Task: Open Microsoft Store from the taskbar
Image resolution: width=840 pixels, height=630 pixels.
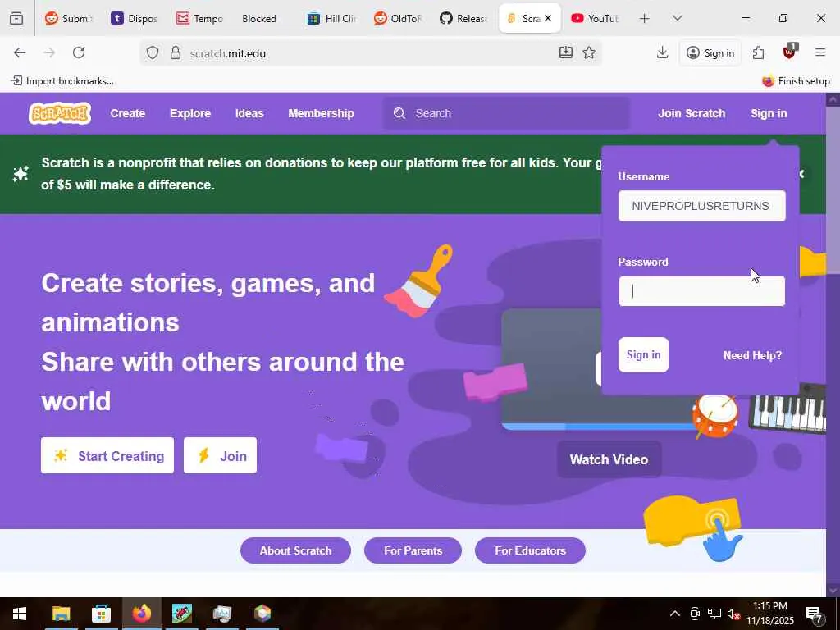Action: coord(101,614)
